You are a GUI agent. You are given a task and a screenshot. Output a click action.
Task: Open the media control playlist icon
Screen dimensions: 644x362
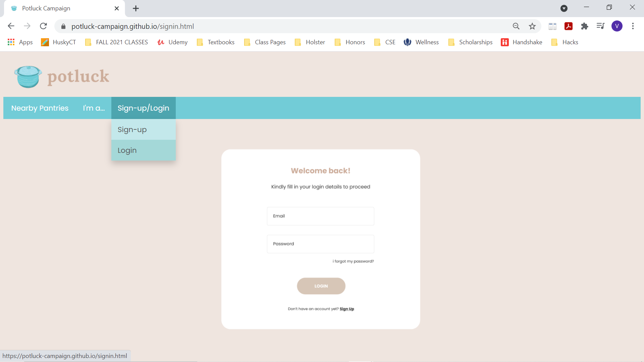point(600,26)
